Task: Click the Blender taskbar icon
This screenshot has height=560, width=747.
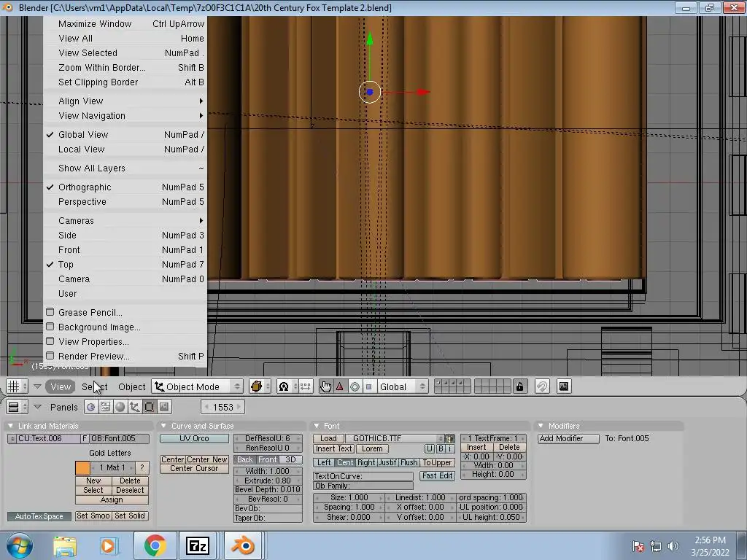Action: [x=242, y=545]
